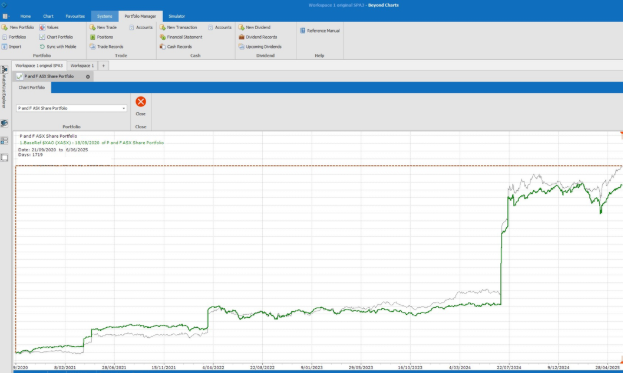Click the 22/07/2024 date axis label
The image size is (623, 373).
[509, 367]
